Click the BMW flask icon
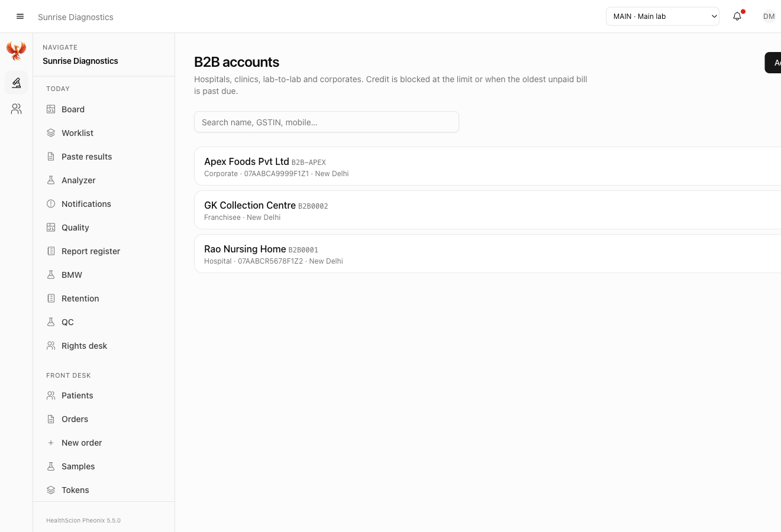This screenshot has height=532, width=781. point(51,275)
